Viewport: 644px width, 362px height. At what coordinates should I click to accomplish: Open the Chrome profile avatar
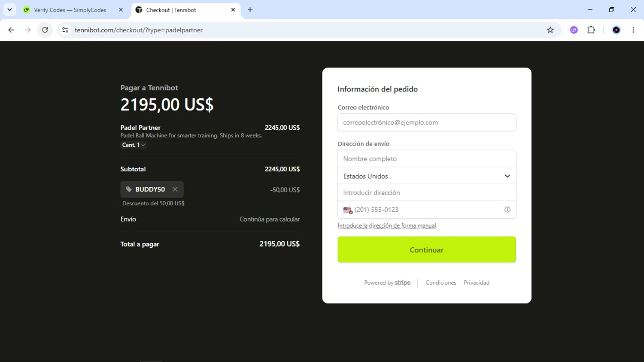pos(617,30)
